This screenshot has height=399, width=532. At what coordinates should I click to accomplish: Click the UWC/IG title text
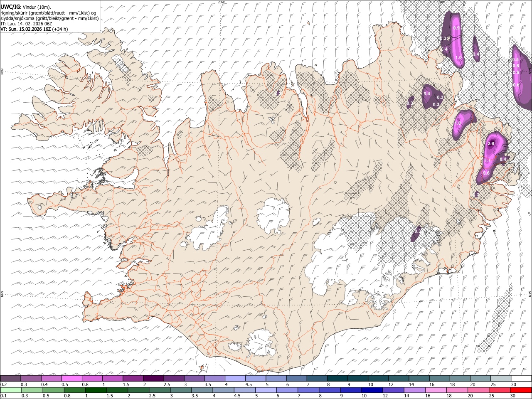(x=10, y=7)
